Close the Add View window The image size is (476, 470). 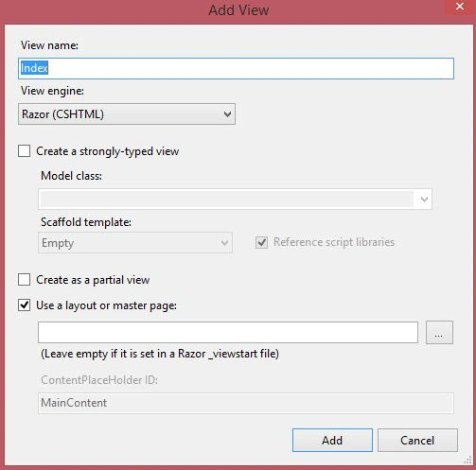(x=460, y=7)
